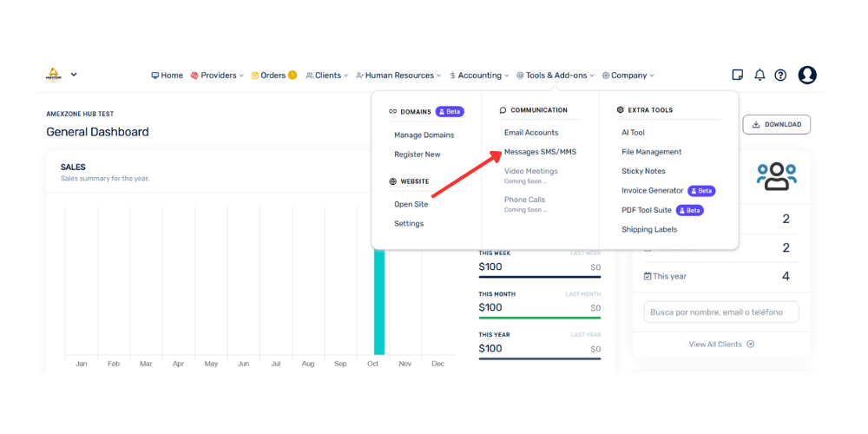
Task: Select Email Accounts from Communication
Action: (x=531, y=132)
